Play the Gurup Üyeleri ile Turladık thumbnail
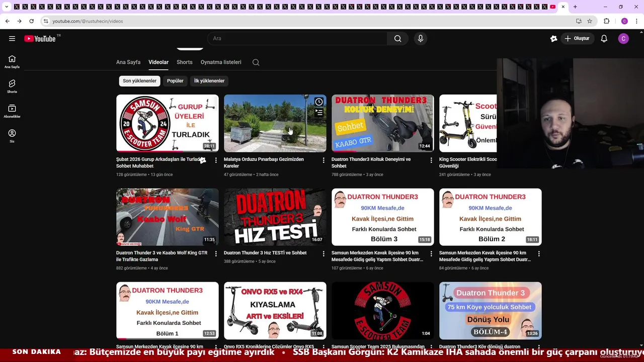644x362 pixels. coord(168,123)
